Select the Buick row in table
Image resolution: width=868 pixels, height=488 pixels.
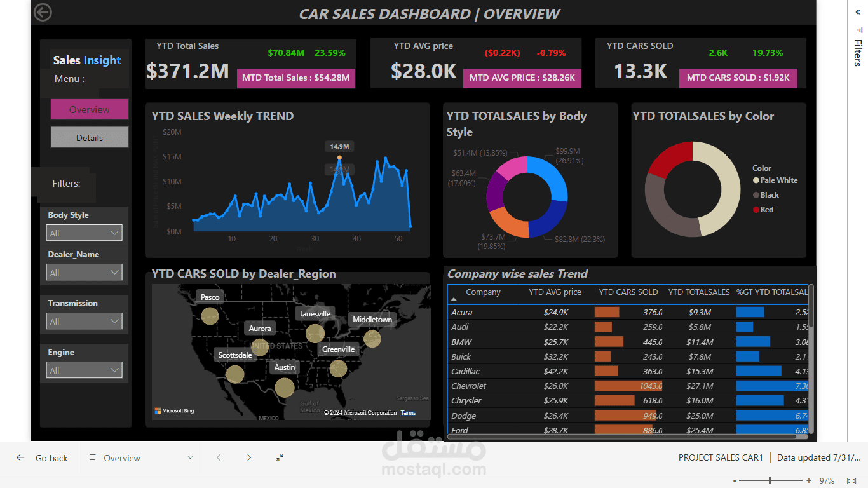pyautogui.click(x=629, y=356)
